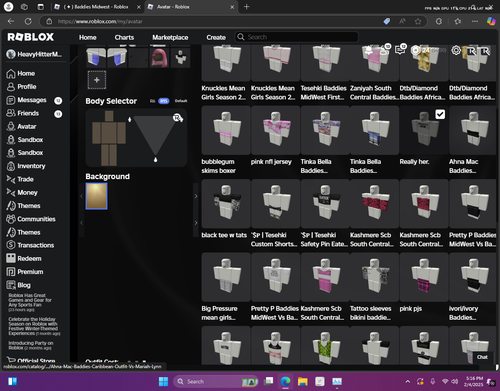Open blog post 'Celebrate the Holiday Season'

34,326
